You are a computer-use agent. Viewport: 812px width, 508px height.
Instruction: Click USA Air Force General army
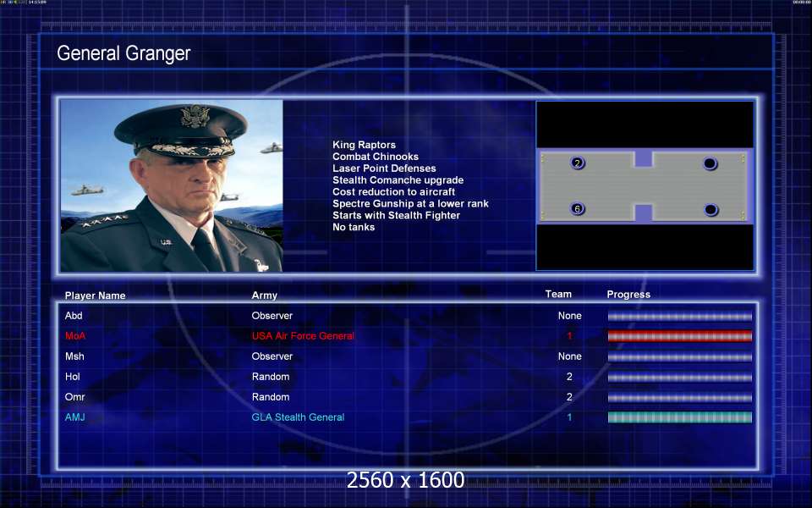pyautogui.click(x=303, y=336)
